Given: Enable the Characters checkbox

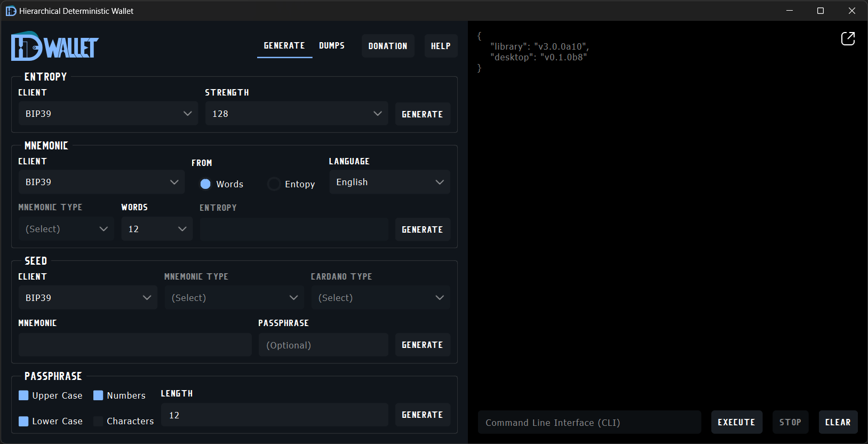Looking at the screenshot, I should coord(98,421).
